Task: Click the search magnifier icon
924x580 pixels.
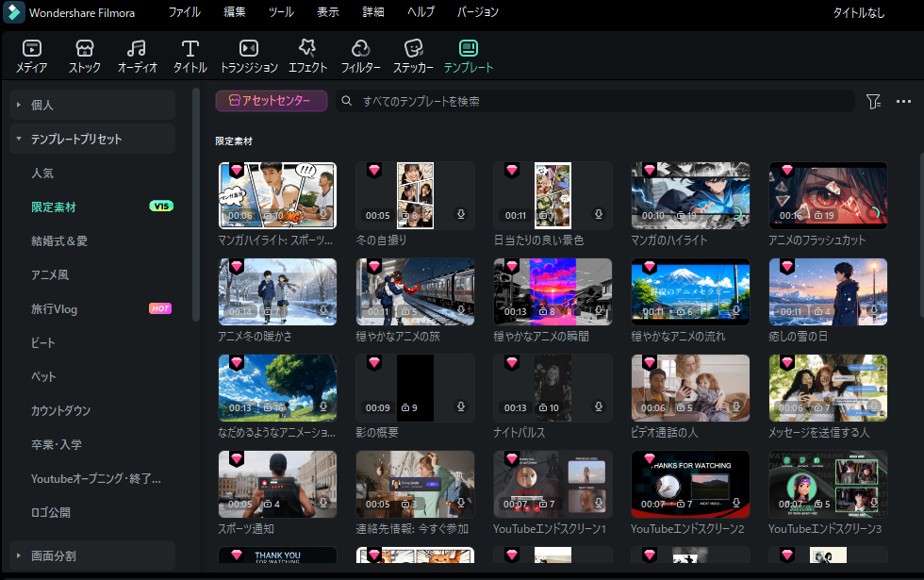Action: point(346,101)
